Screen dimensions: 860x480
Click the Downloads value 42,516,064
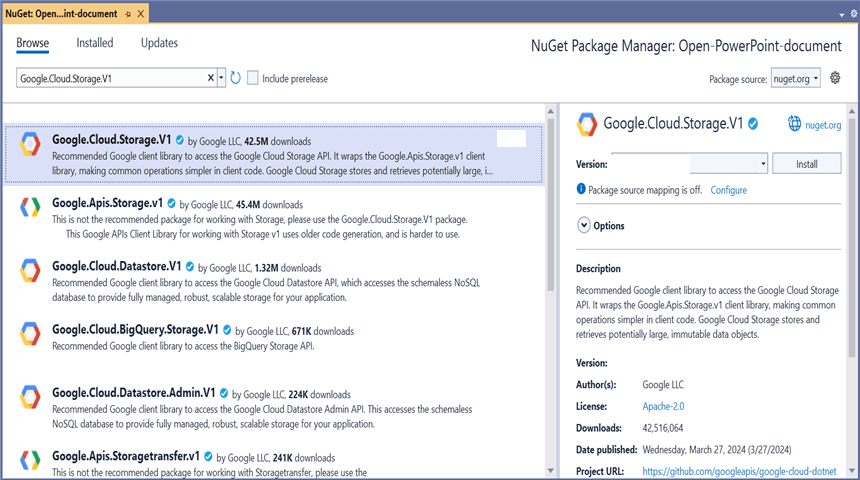663,428
